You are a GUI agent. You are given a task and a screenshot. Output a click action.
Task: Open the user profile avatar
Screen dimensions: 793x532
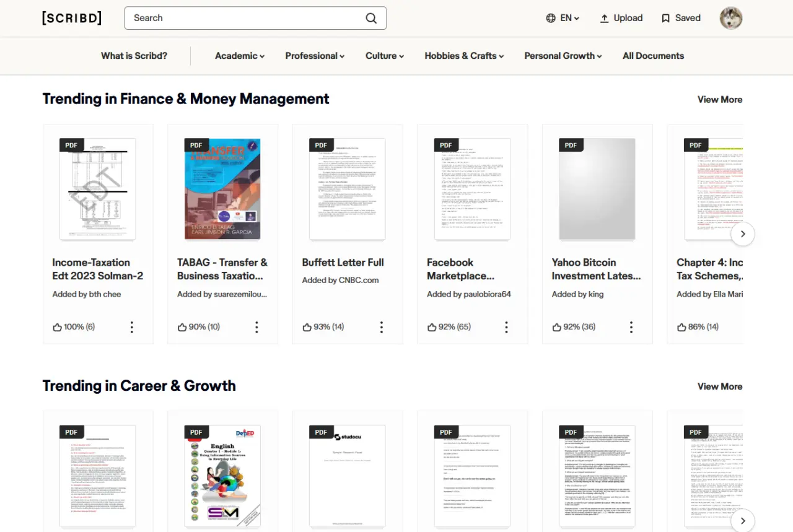731,18
